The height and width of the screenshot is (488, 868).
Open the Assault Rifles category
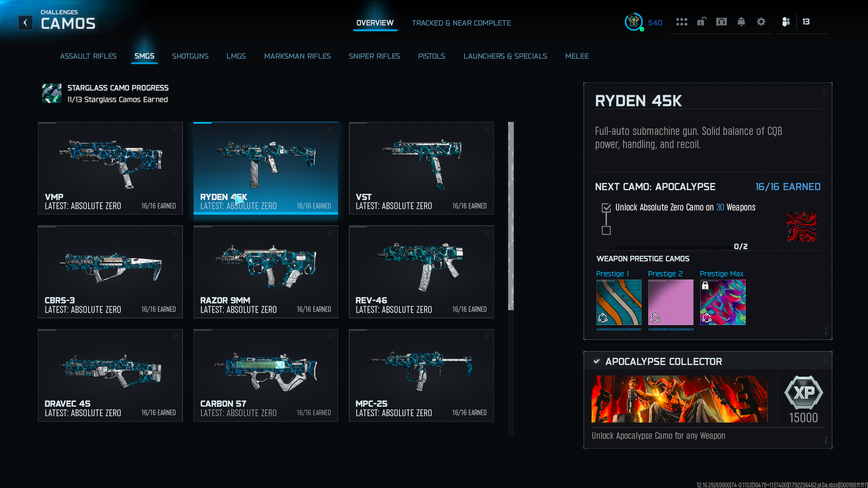click(x=88, y=56)
